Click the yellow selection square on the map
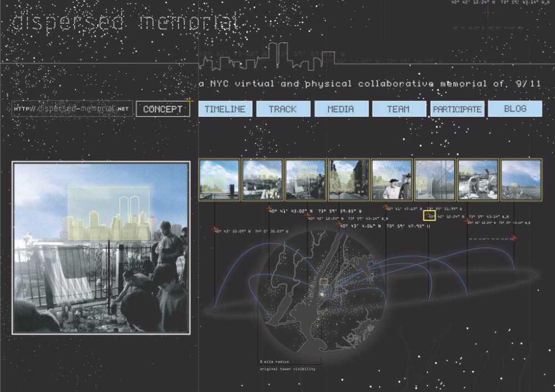Screen dimensions: 555x392 pos(323,282)
